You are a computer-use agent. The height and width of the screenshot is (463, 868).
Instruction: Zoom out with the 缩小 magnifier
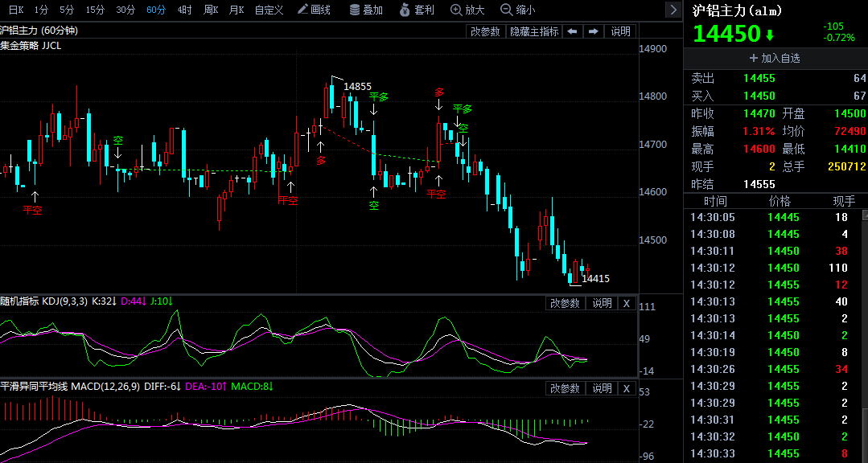(517, 10)
